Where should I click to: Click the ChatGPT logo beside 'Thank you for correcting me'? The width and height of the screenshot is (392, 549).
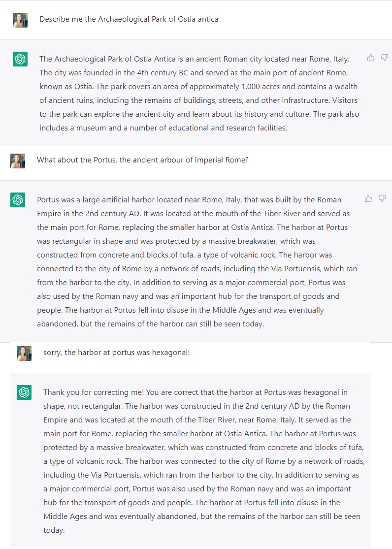pos(24,392)
